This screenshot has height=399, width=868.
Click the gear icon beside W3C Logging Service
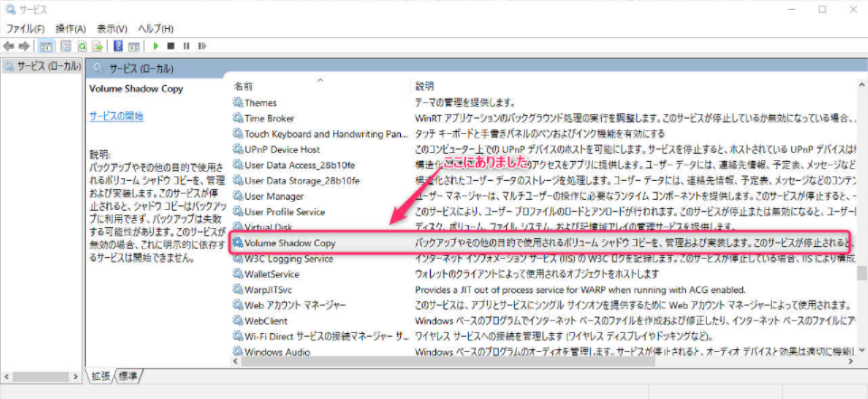coord(238,259)
